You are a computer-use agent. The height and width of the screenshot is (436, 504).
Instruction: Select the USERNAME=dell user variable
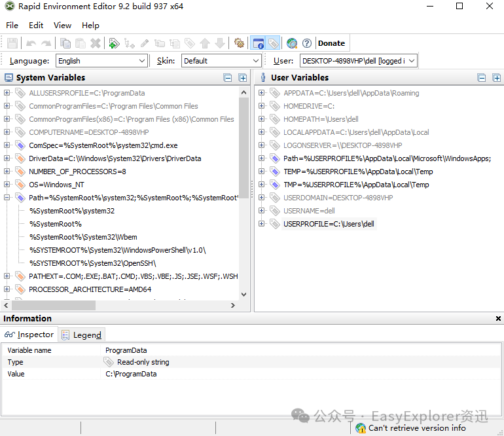point(309,211)
